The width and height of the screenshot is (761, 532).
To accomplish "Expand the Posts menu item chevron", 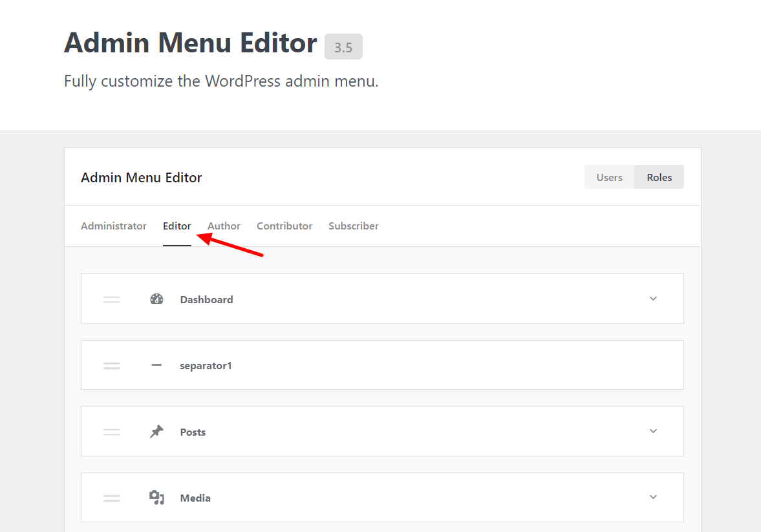I will click(x=653, y=431).
